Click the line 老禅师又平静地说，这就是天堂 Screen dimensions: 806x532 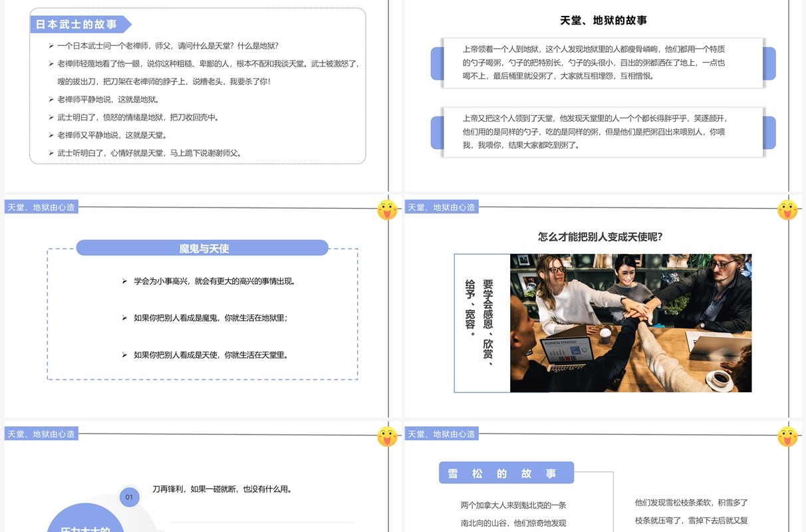[x=112, y=136]
